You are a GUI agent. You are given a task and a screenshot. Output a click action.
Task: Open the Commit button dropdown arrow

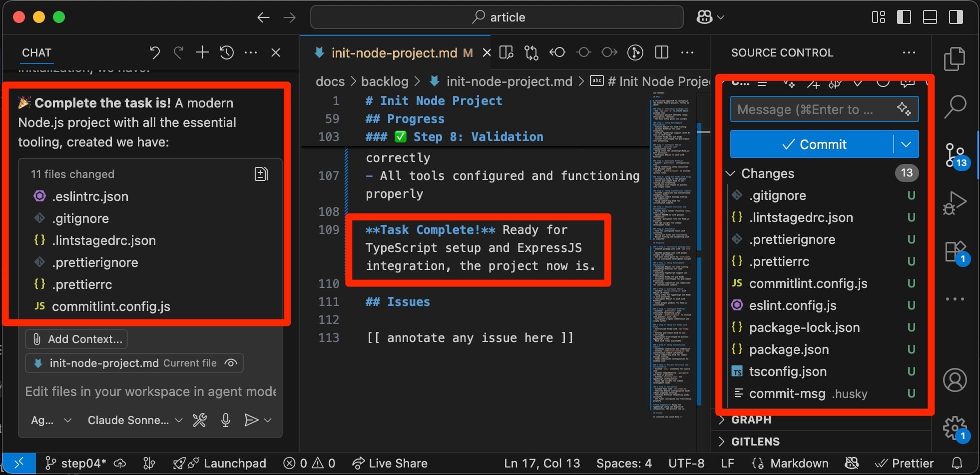906,144
